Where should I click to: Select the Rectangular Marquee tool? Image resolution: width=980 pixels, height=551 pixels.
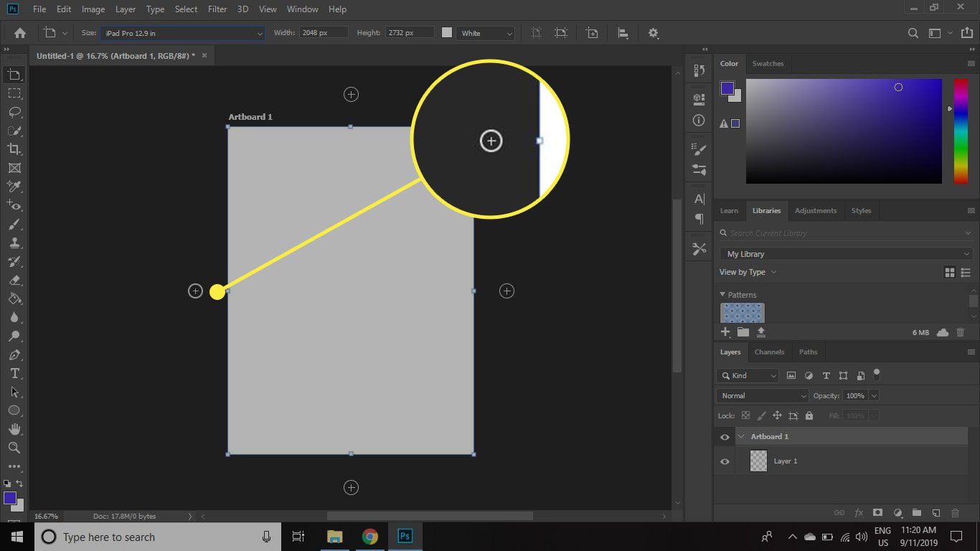click(14, 93)
